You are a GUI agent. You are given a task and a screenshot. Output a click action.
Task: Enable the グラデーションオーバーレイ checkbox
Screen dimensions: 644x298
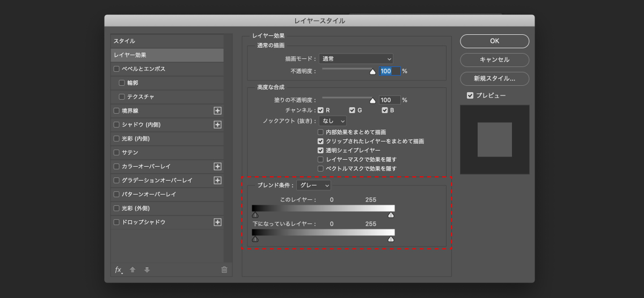[116, 181]
